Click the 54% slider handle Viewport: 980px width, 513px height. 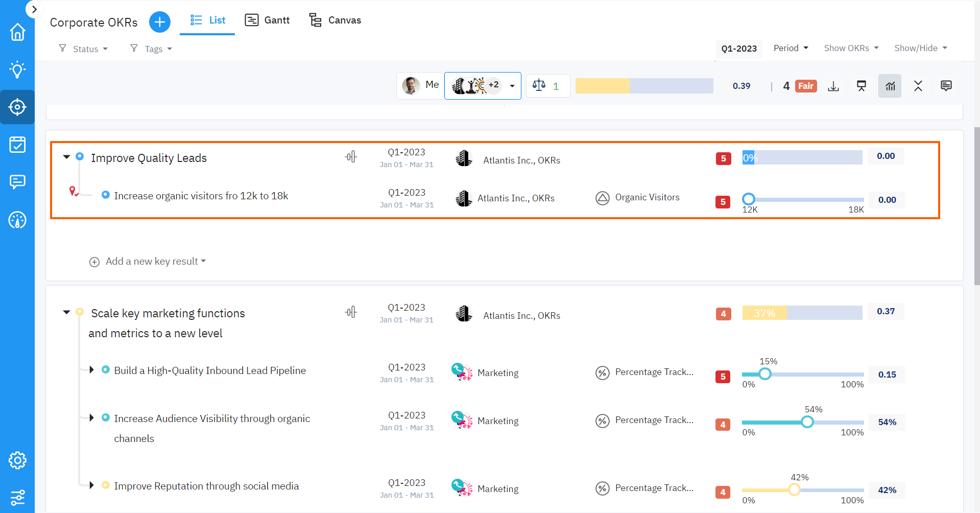[807, 422]
